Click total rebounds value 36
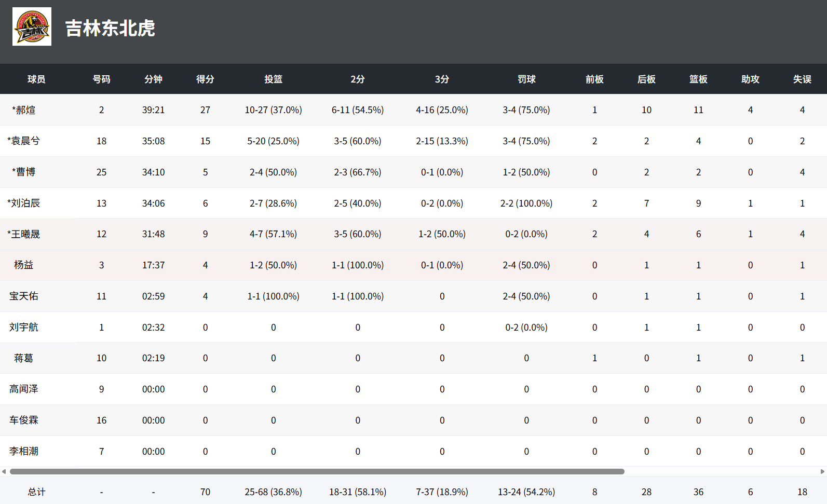827x504 pixels. tap(698, 492)
